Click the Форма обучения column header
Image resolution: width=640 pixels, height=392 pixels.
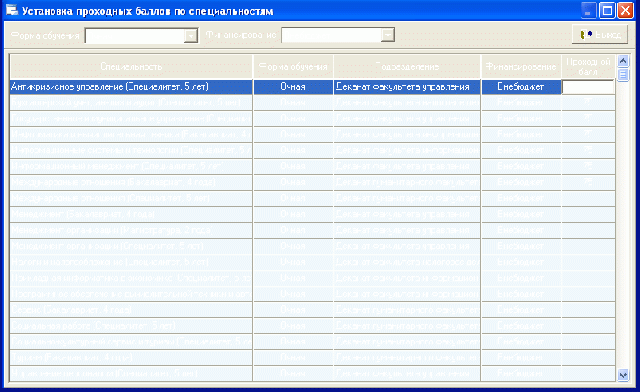[x=293, y=67]
